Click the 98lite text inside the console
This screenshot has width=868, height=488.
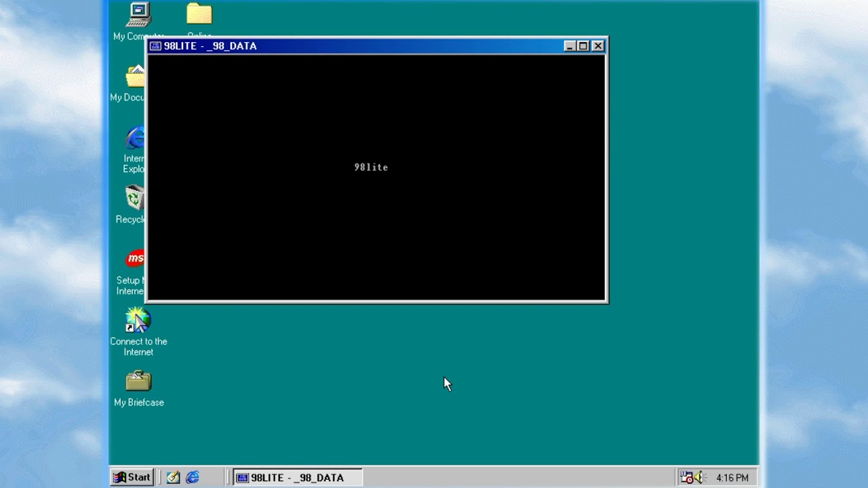click(371, 167)
